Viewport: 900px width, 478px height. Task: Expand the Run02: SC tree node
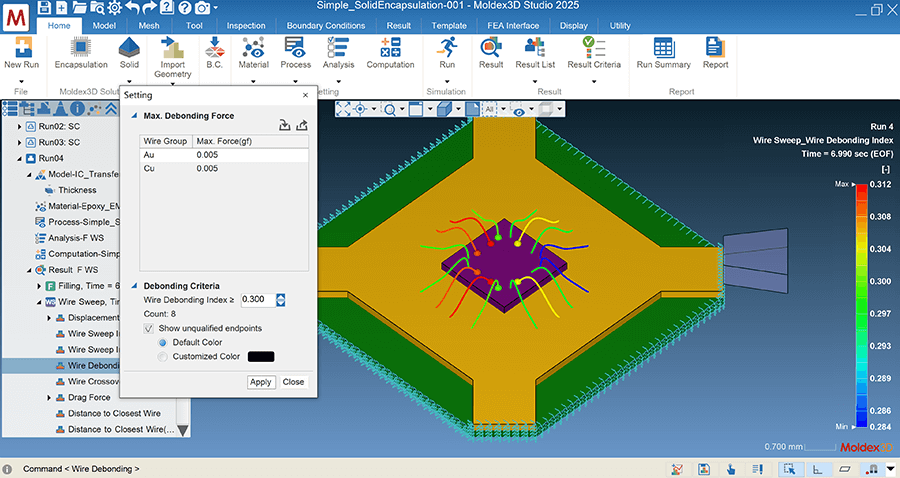[x=19, y=126]
